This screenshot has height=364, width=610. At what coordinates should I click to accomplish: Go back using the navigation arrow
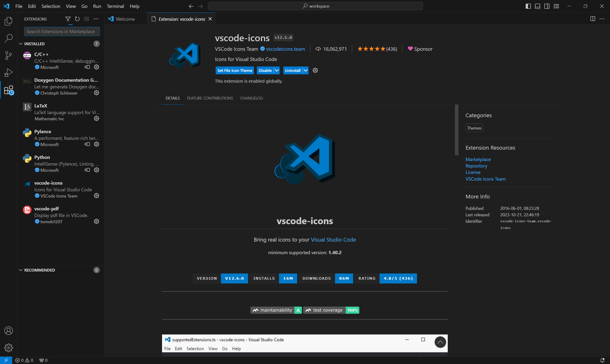click(191, 6)
